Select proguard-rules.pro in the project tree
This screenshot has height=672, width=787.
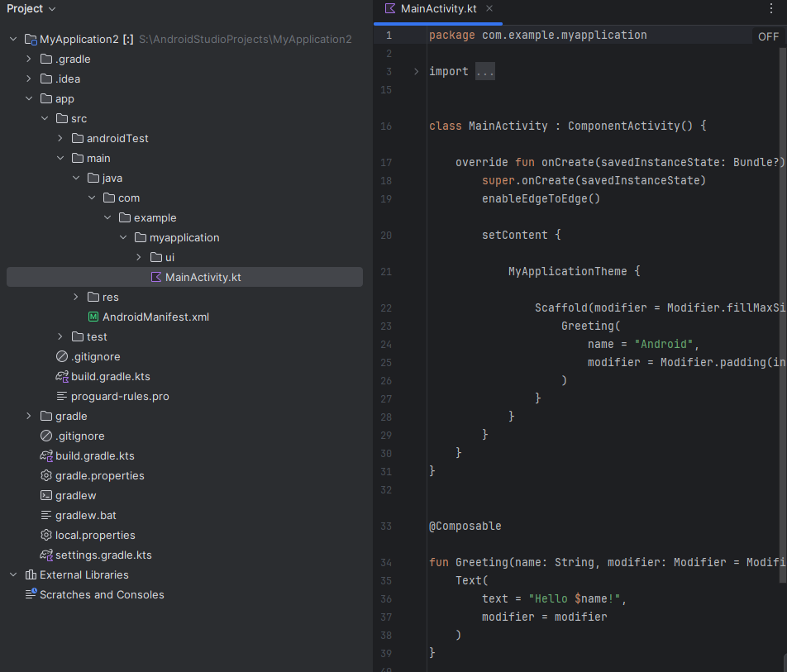pyautogui.click(x=120, y=397)
